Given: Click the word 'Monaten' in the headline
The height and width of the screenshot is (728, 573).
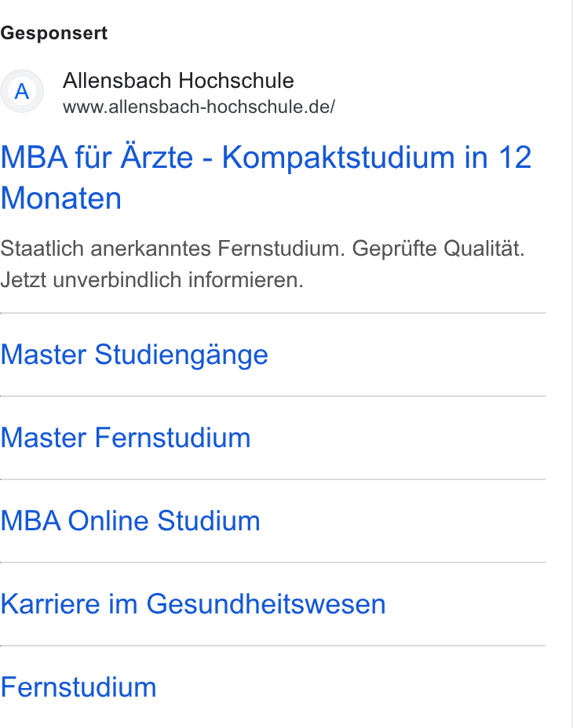Looking at the screenshot, I should (x=61, y=198).
